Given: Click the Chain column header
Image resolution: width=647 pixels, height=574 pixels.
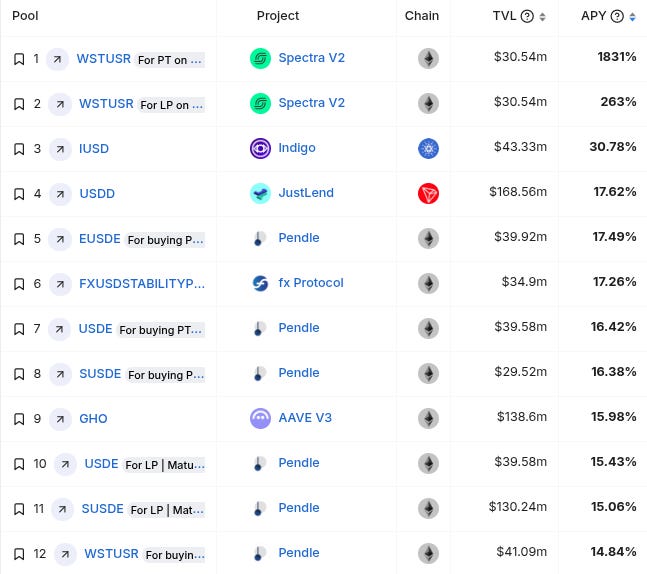Looking at the screenshot, I should pos(422,16).
